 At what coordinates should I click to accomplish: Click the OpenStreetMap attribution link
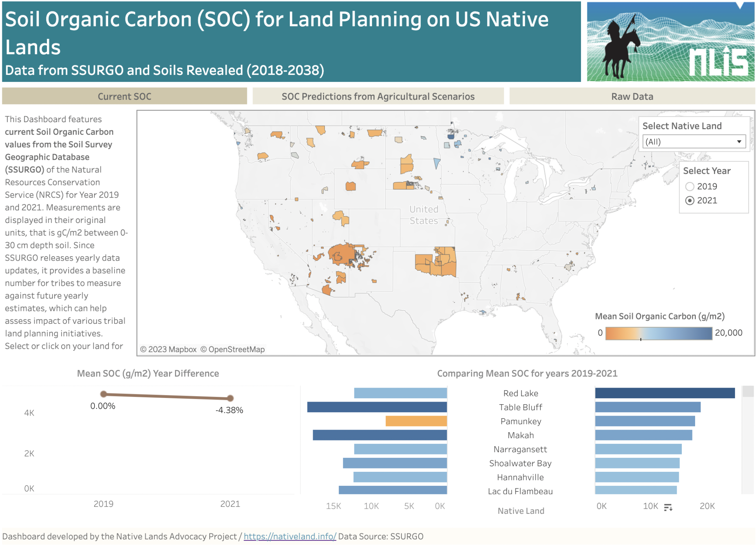pos(233,348)
